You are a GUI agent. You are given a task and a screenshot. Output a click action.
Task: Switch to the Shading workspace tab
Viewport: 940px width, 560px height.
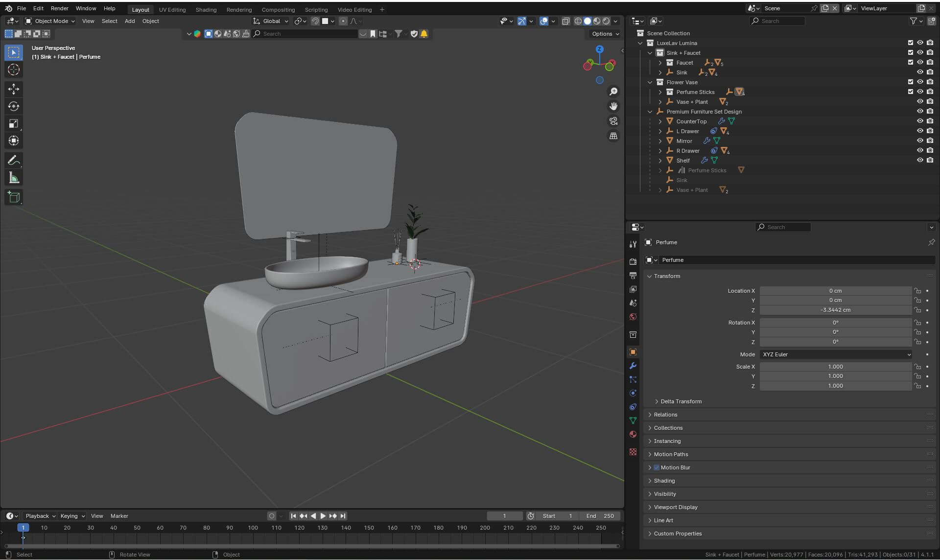pyautogui.click(x=206, y=9)
